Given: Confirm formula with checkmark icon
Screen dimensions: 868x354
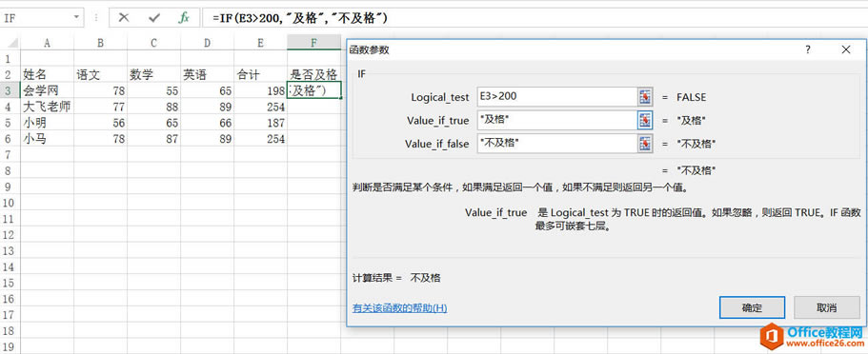Looking at the screenshot, I should click(x=154, y=18).
